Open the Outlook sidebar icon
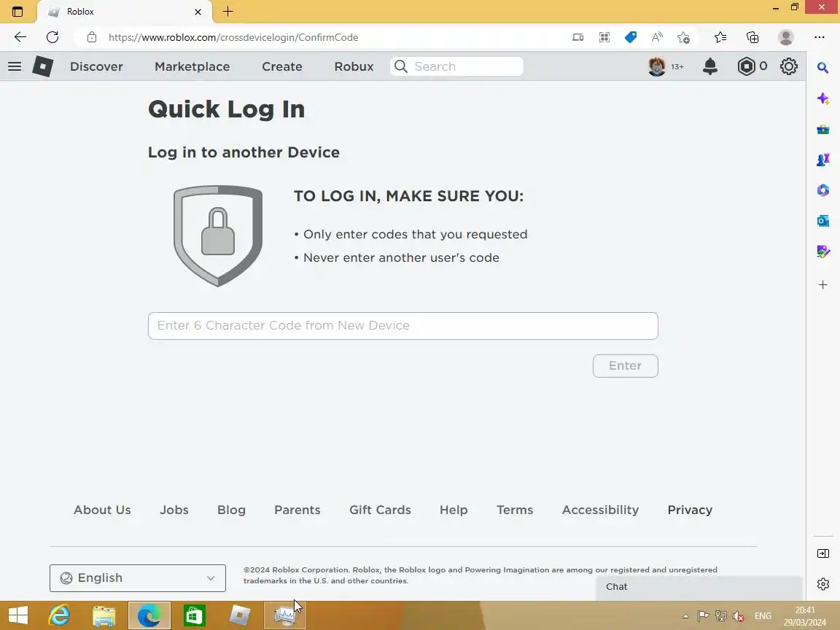The image size is (840, 630). pyautogui.click(x=822, y=221)
